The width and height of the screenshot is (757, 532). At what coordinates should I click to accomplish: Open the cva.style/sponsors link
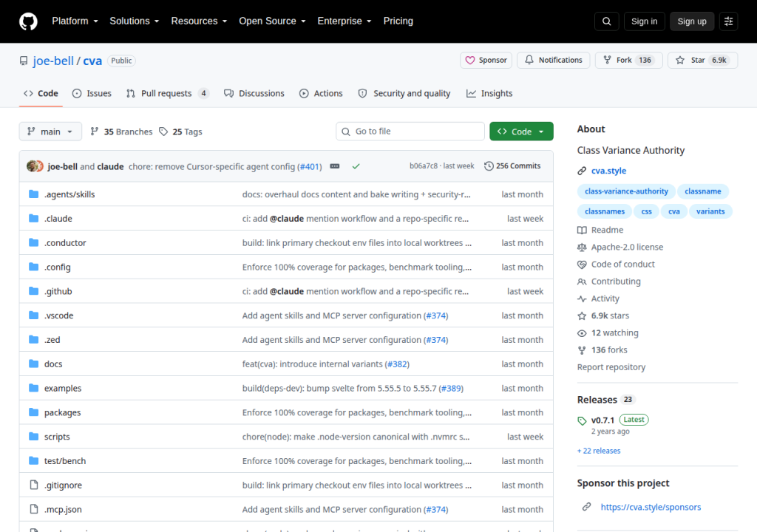pyautogui.click(x=651, y=507)
